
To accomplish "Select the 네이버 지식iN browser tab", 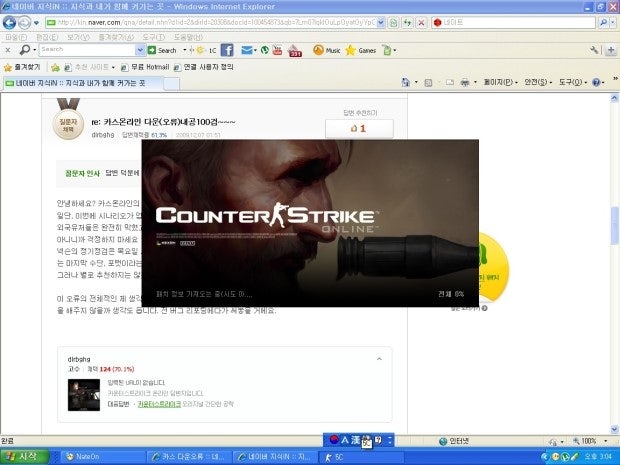I will click(x=70, y=83).
